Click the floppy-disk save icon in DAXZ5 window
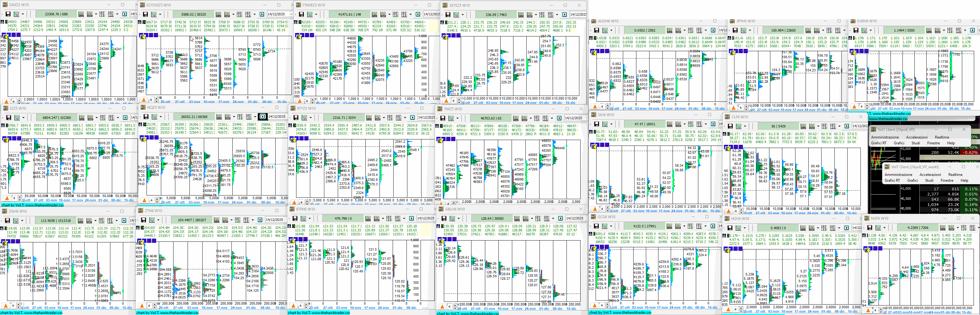The width and height of the screenshot is (980, 315). pos(8,14)
